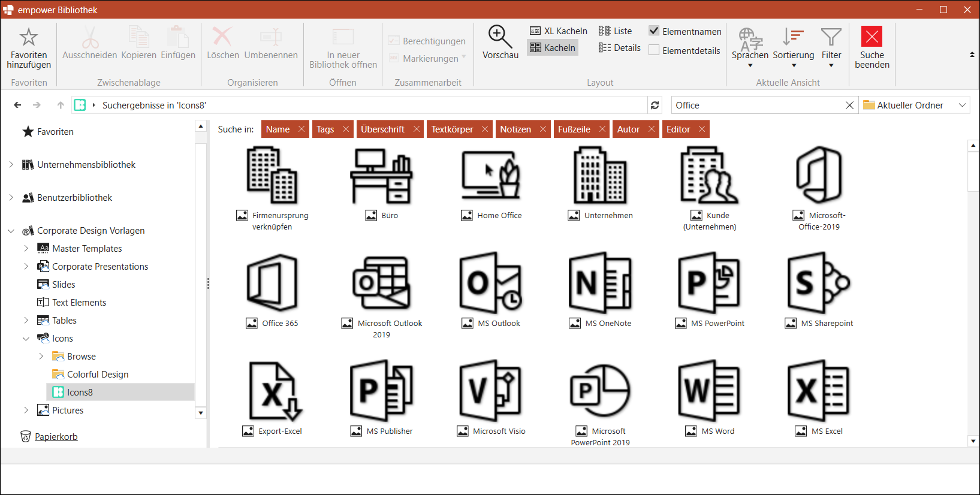Select the Unternehmen building icon tile
The height and width of the screenshot is (495, 980).
600,183
